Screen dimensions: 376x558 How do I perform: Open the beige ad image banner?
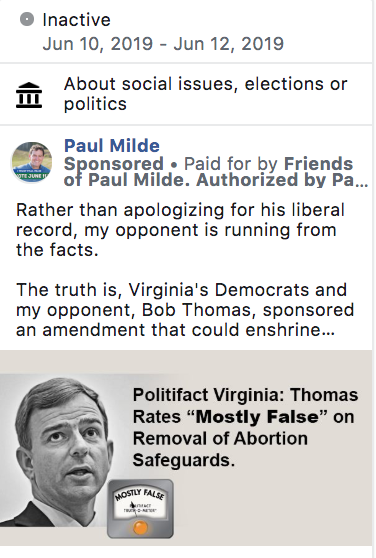pos(186,448)
